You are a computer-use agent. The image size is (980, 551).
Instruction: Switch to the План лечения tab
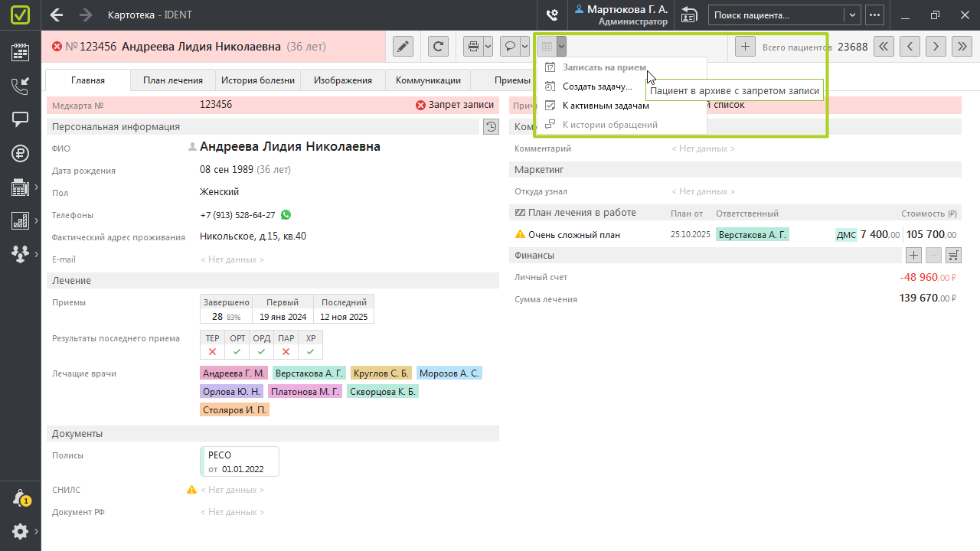pyautogui.click(x=173, y=80)
